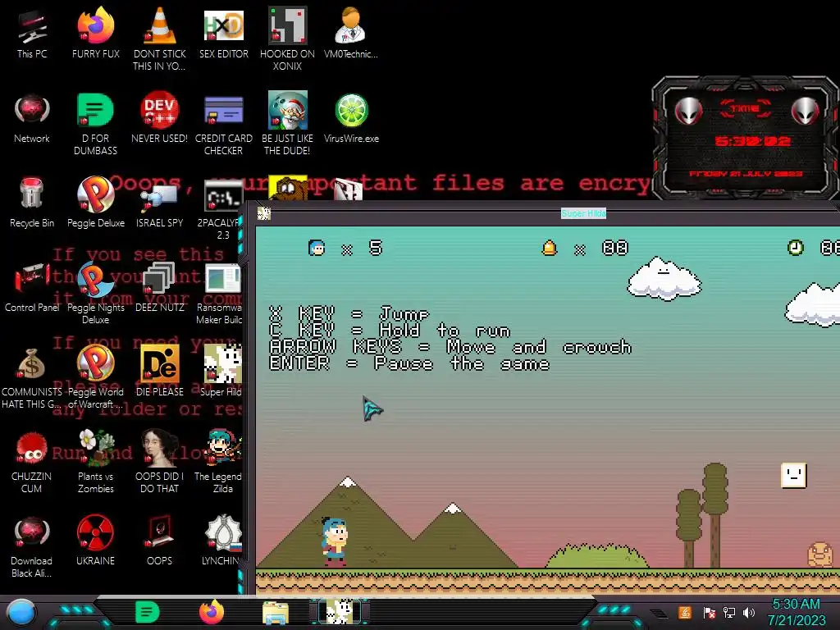Open the Action Center flag tray icon
Screen dimensions: 840x630
(710, 612)
